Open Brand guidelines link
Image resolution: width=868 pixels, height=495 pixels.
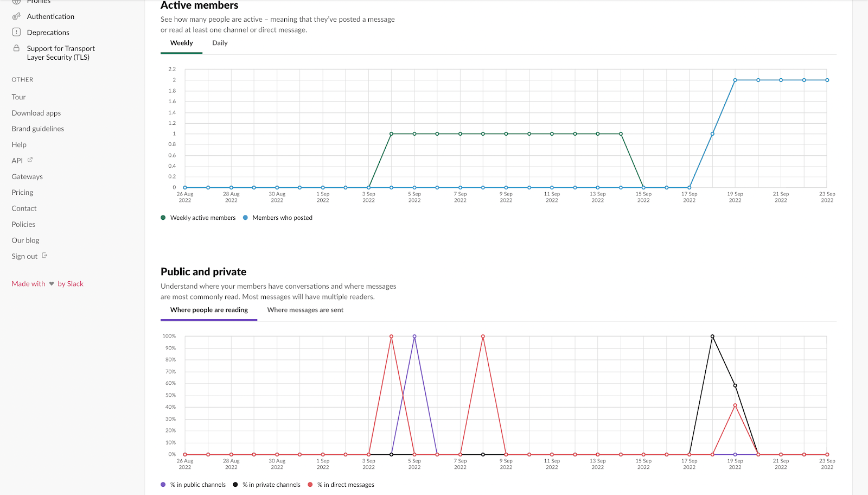point(38,129)
